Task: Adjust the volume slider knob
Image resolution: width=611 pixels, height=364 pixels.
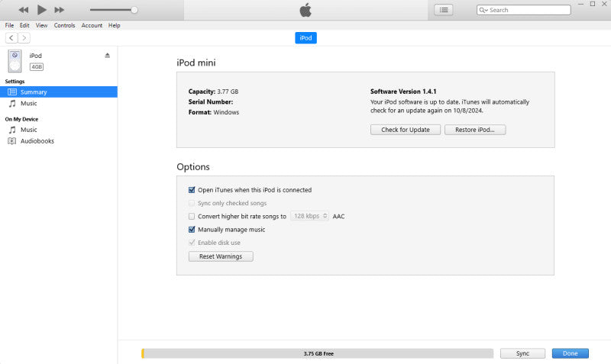Action: (134, 10)
